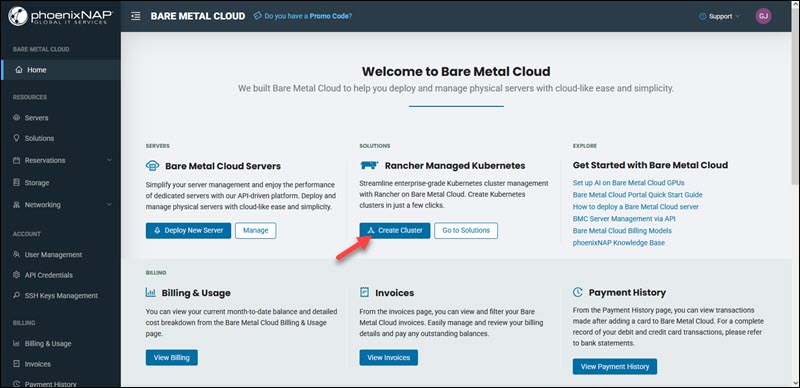The image size is (800, 388).
Task: Click the promo code tag icon
Action: (x=258, y=16)
